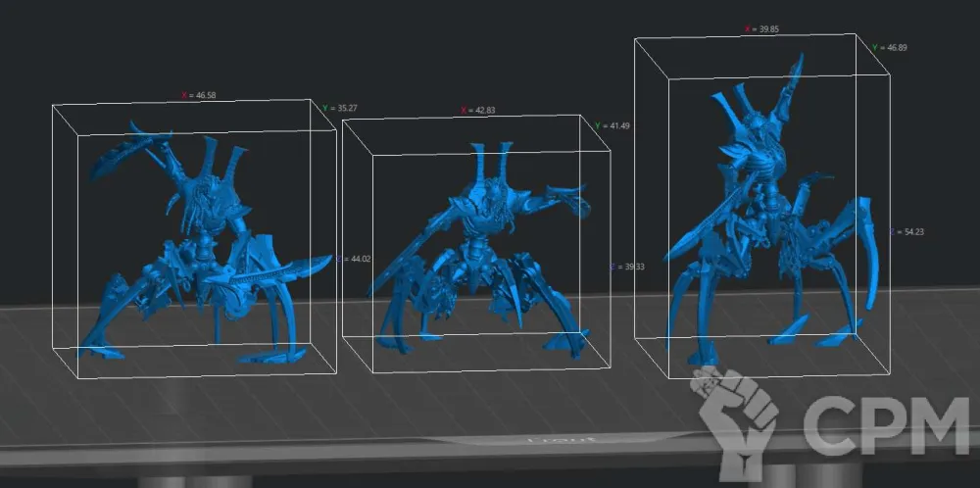
Task: Click the Y = 35.27 dimension label
Action: click(340, 108)
